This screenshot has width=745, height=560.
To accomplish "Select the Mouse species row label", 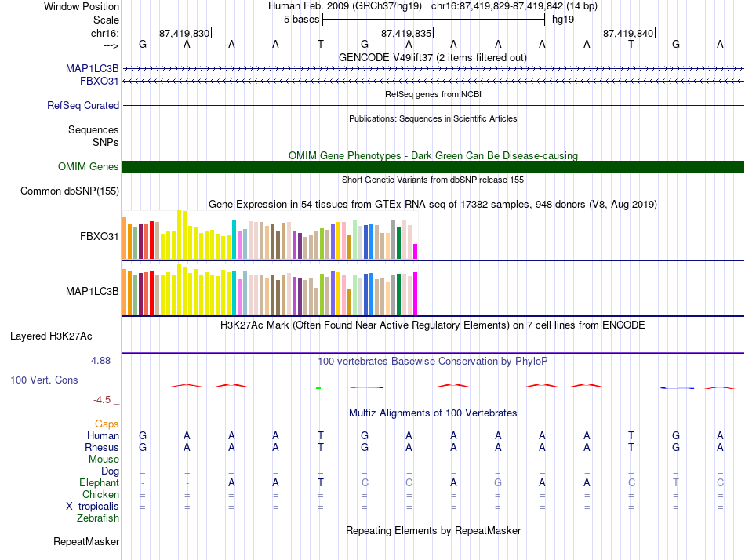I will coord(104,460).
